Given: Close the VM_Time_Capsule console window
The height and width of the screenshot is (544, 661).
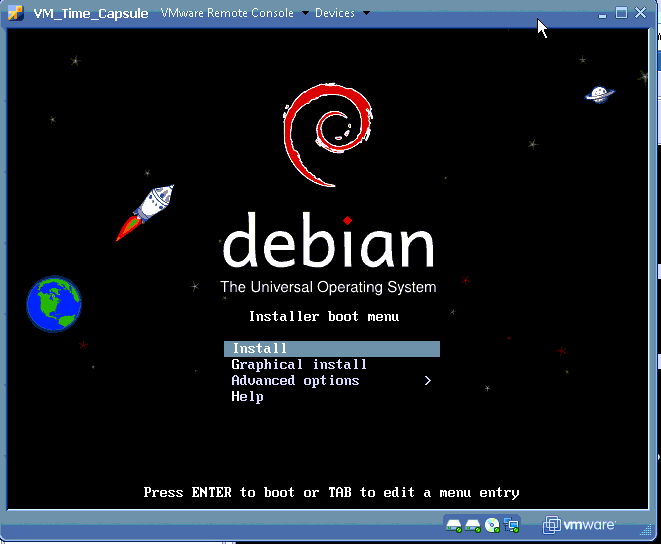Looking at the screenshot, I should (640, 13).
